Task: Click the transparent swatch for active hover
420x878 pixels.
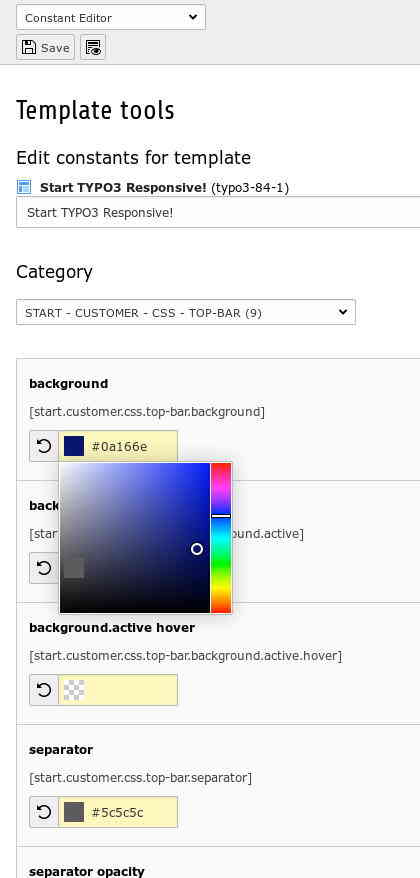Action: point(74,690)
